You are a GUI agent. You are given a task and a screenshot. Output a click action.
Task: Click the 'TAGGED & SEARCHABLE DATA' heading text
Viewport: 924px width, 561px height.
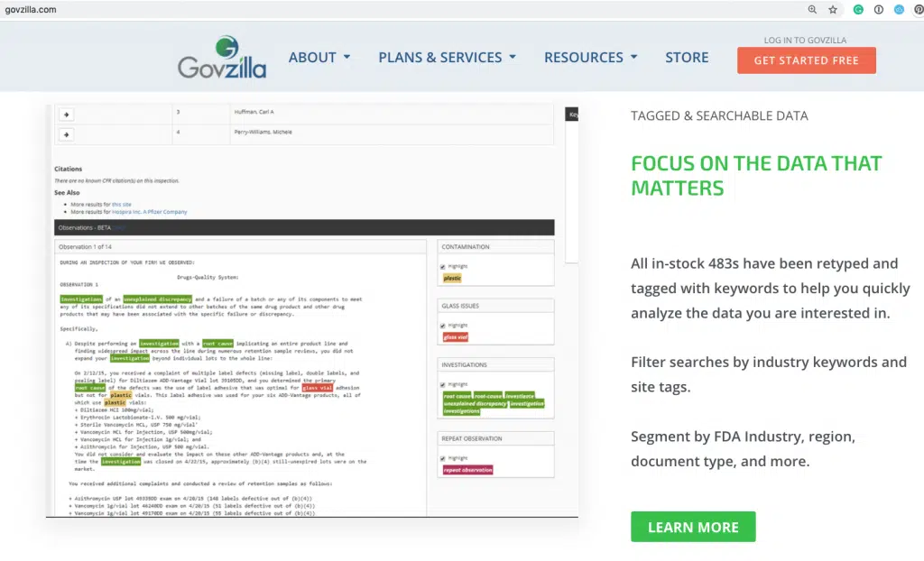[719, 116]
